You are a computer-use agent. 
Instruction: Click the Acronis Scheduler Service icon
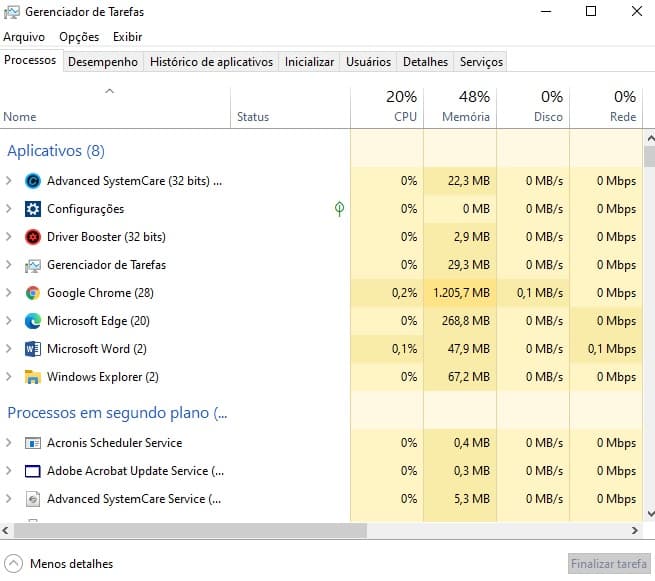tap(33, 443)
